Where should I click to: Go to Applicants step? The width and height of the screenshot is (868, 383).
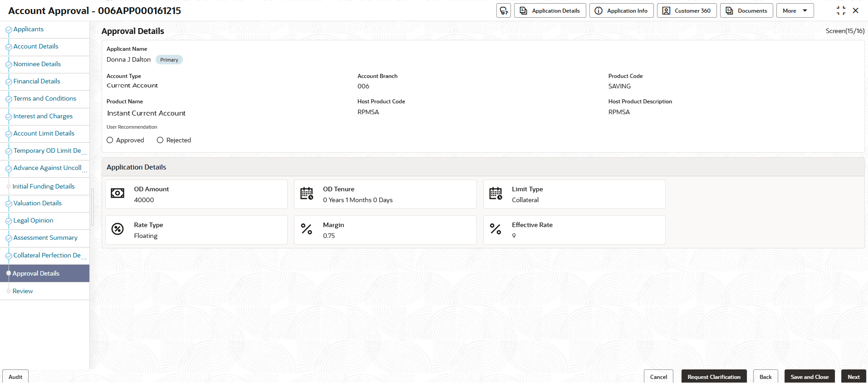[29, 29]
